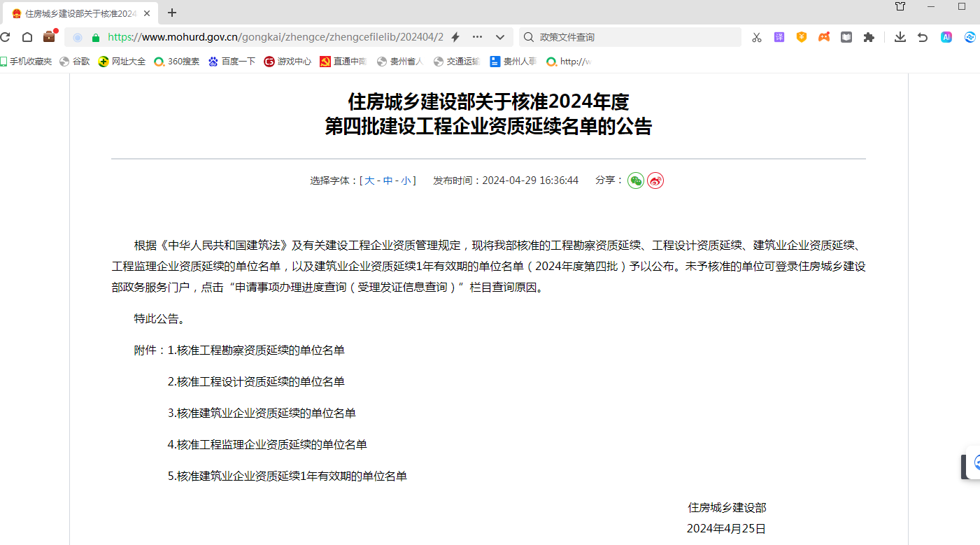Share the article via WeChat icon

(635, 181)
